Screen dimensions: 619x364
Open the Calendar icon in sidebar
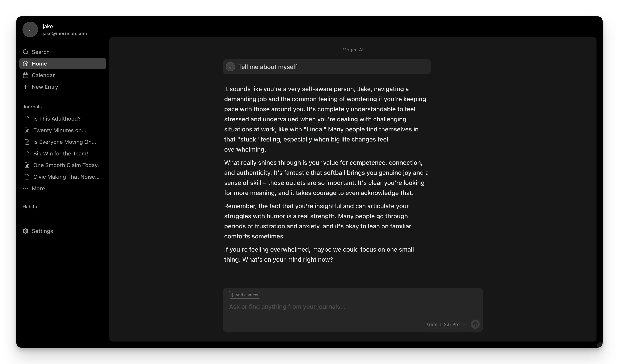26,75
